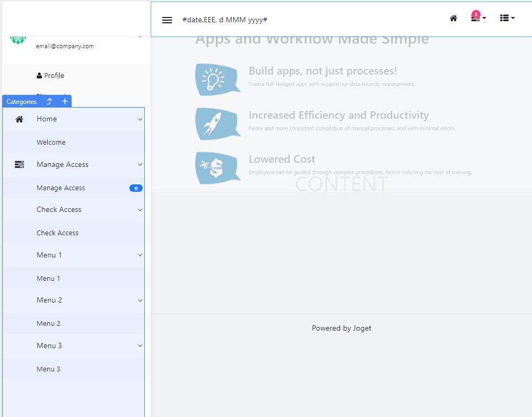Screen dimensions: 532x417
Task: Click the pink notification badge showing 1
Action: (x=476, y=15)
